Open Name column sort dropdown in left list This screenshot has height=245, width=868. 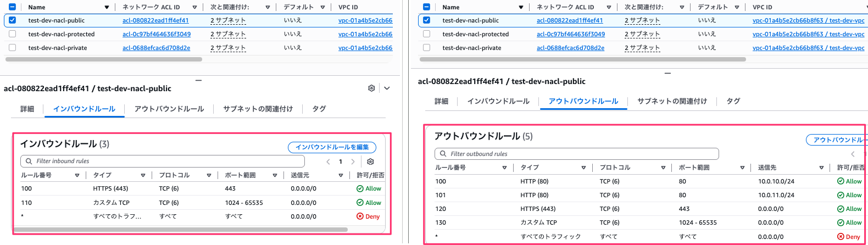coord(107,7)
